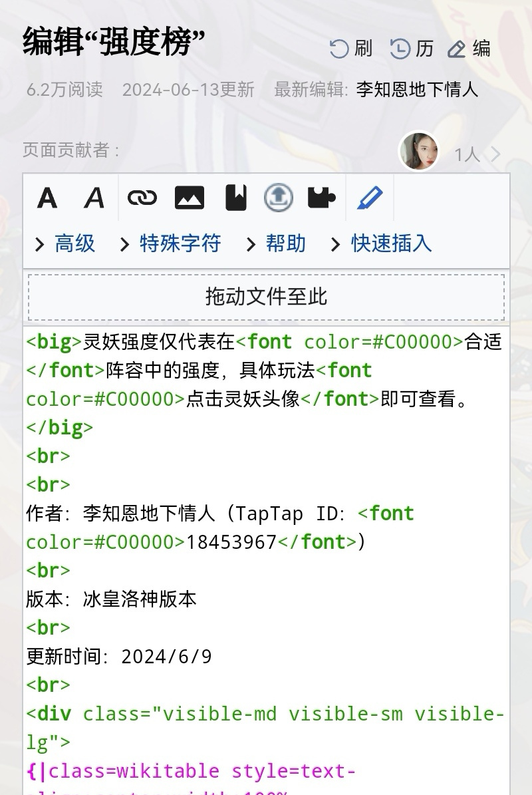Apply bold text formatting
The height and width of the screenshot is (795, 532).
coord(47,198)
